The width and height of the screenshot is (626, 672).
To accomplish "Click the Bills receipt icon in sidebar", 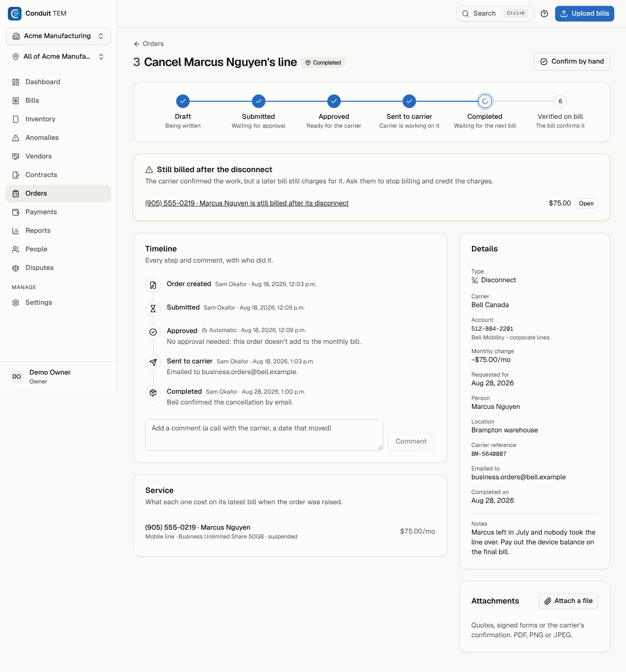I will pos(16,101).
